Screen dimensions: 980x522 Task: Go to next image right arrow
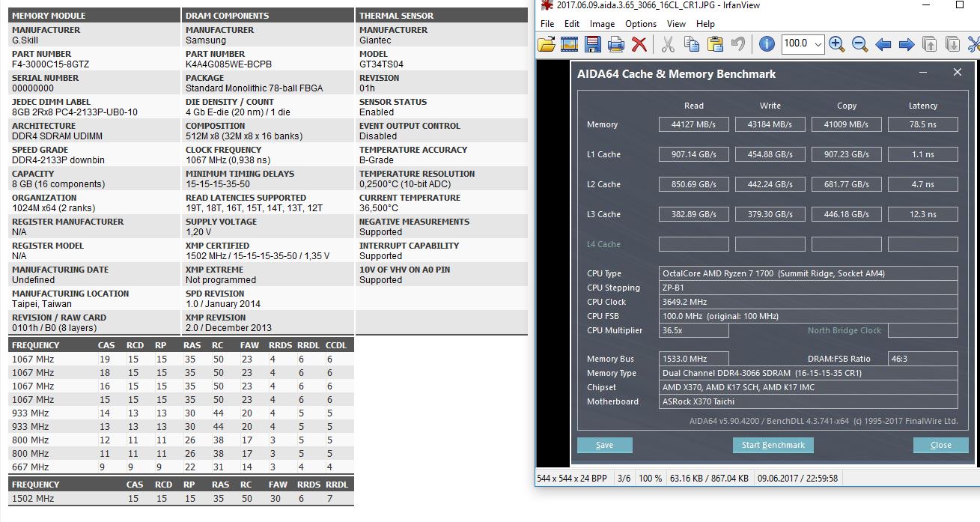tap(907, 44)
